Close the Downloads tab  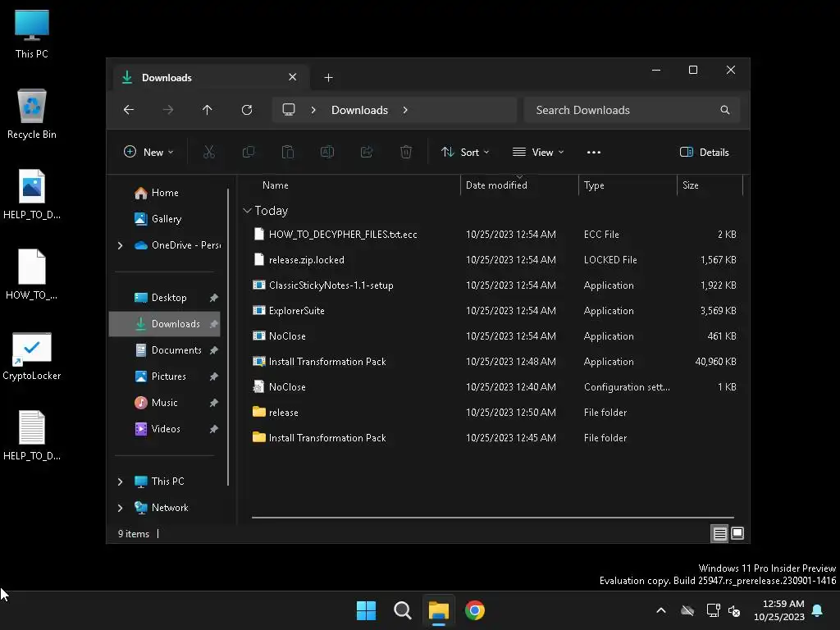pos(293,77)
